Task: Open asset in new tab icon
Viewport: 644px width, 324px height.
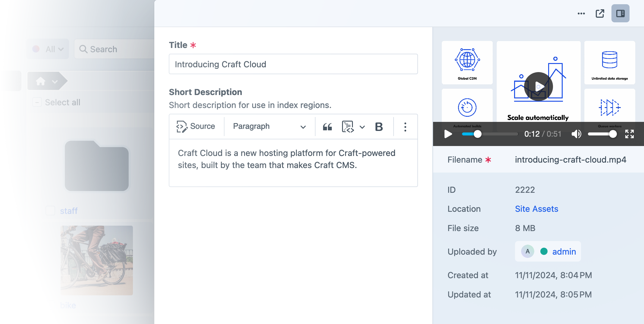Action: [x=600, y=14]
